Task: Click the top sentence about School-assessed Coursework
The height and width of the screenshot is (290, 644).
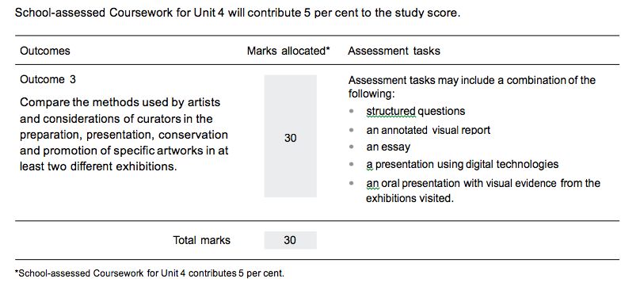Action: click(x=238, y=13)
